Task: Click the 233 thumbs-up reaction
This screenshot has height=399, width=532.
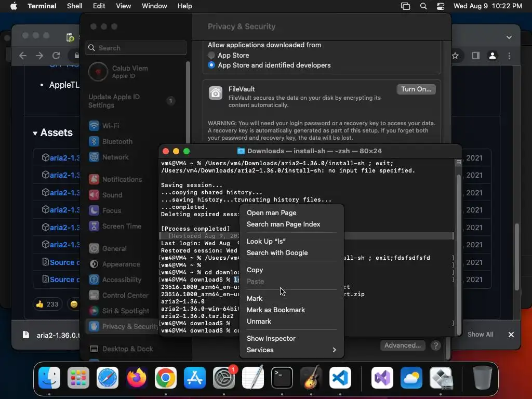Action: coord(47,304)
